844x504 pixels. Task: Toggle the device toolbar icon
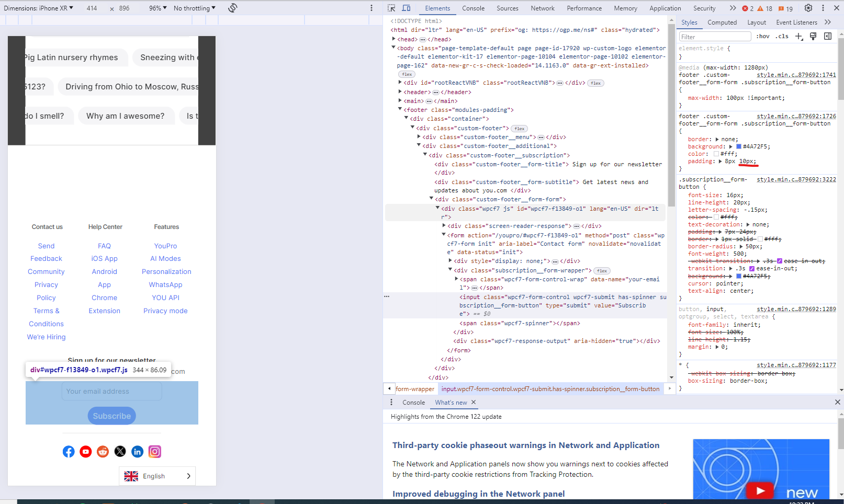406,8
